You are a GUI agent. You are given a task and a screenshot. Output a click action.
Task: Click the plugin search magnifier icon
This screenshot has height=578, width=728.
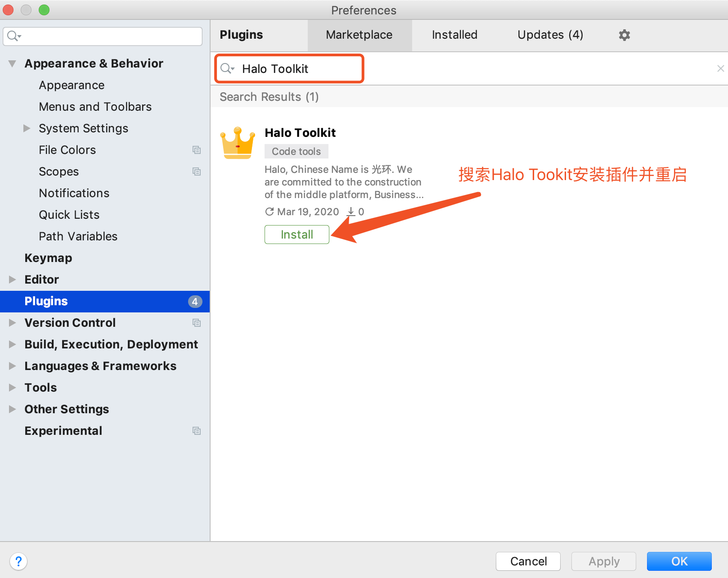click(x=227, y=68)
